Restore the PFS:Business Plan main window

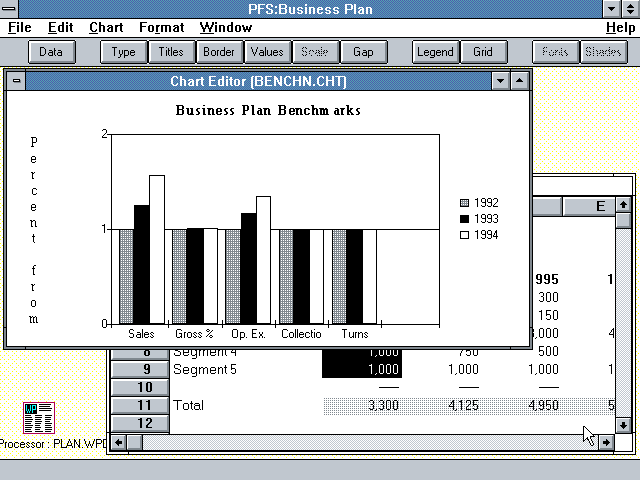coord(631,9)
